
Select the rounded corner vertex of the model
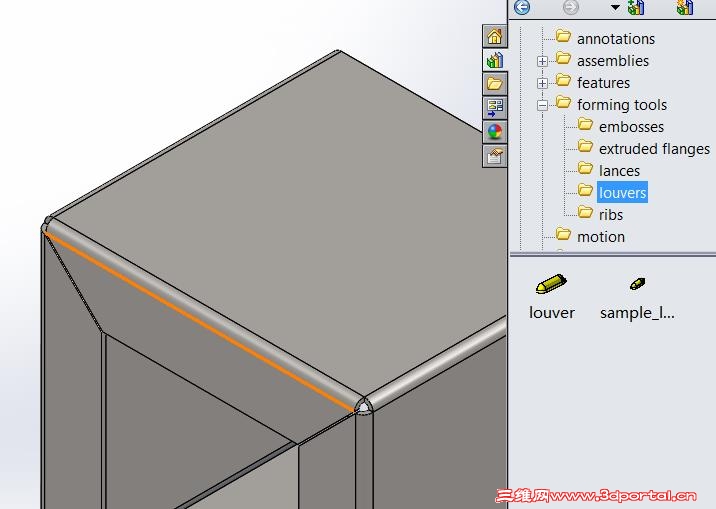(x=364, y=406)
